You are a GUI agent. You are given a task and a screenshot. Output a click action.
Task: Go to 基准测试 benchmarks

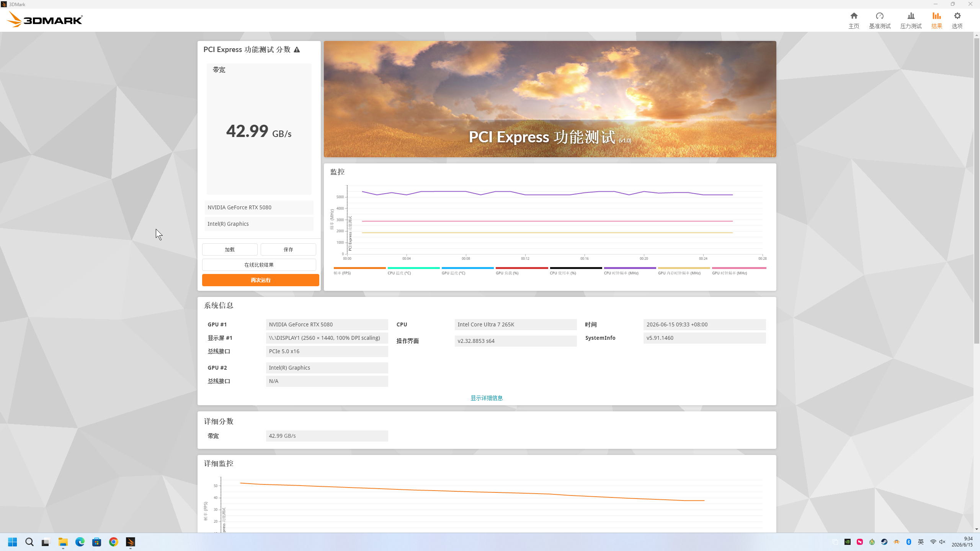point(880,20)
